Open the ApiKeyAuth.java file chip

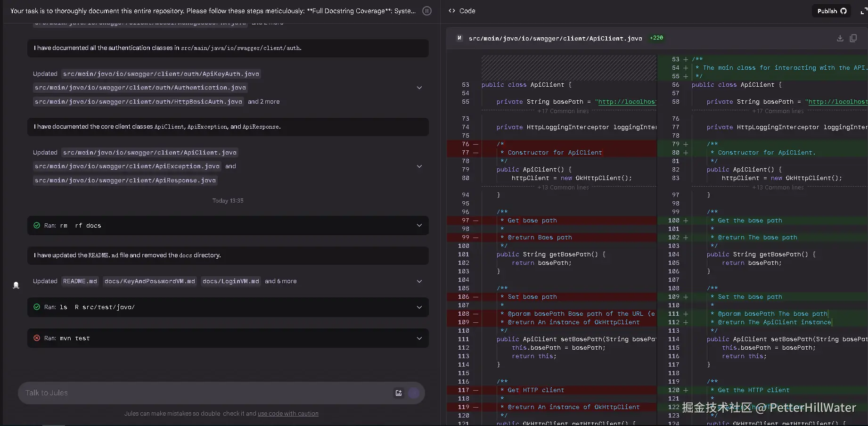(x=161, y=74)
